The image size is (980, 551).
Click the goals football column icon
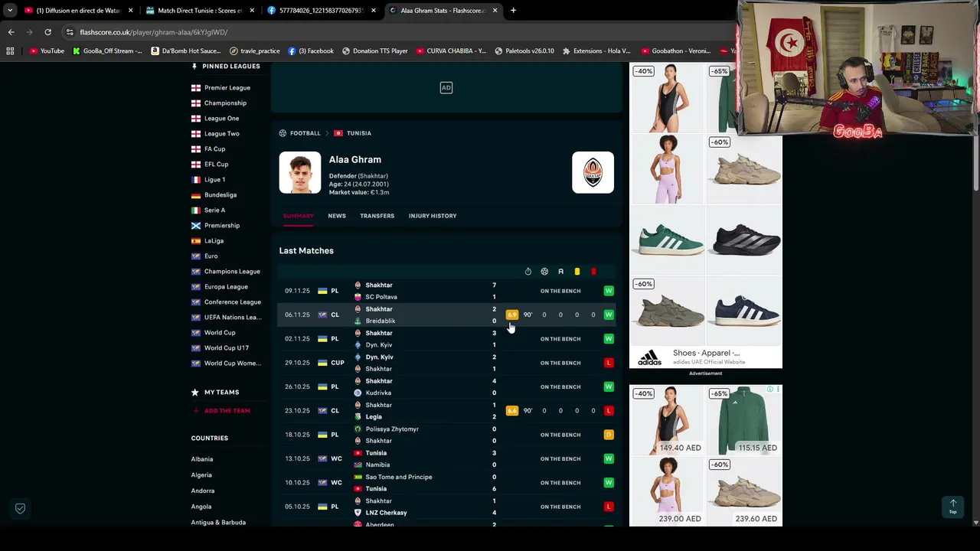[x=544, y=272]
